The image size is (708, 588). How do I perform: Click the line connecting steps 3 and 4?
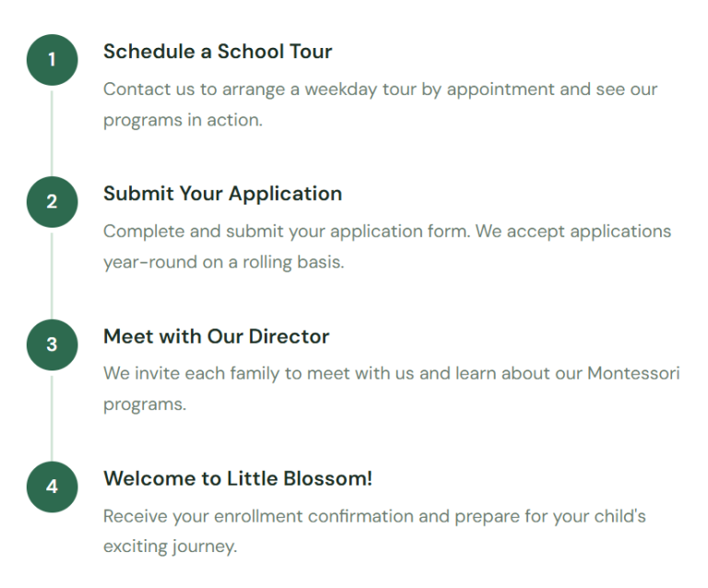pos(52,416)
